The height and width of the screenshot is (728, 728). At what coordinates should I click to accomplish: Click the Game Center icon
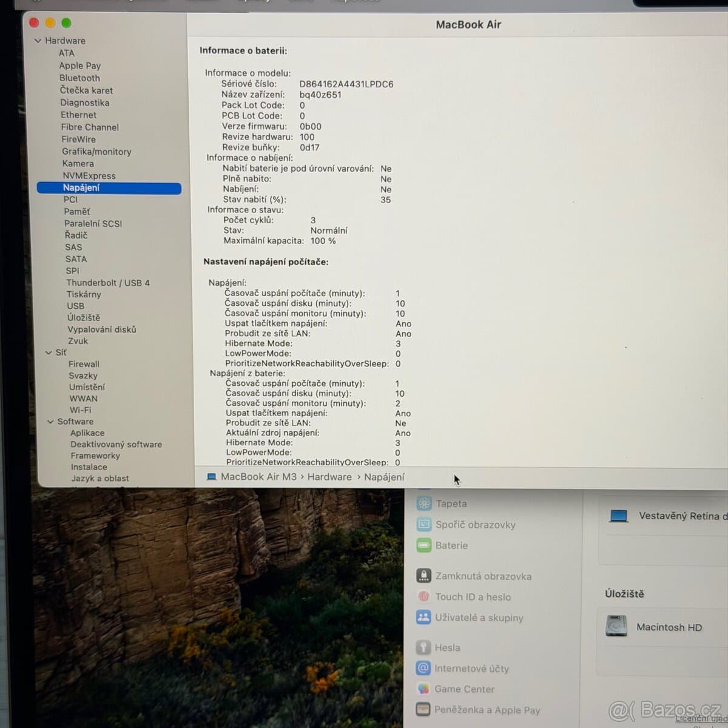[x=423, y=689]
